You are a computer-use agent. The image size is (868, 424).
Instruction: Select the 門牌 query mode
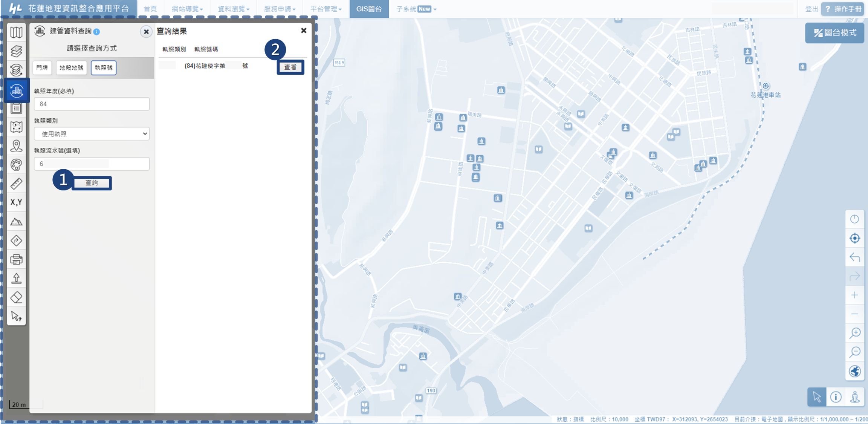(42, 68)
